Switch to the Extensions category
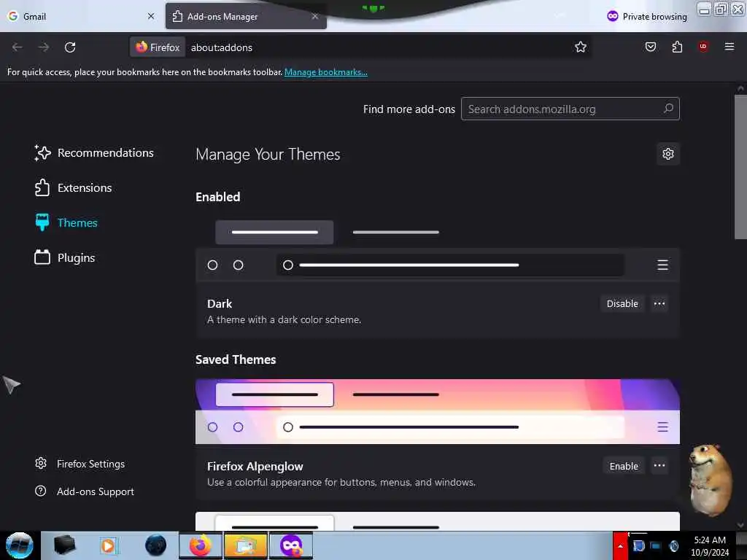The image size is (747, 560). click(x=73, y=187)
